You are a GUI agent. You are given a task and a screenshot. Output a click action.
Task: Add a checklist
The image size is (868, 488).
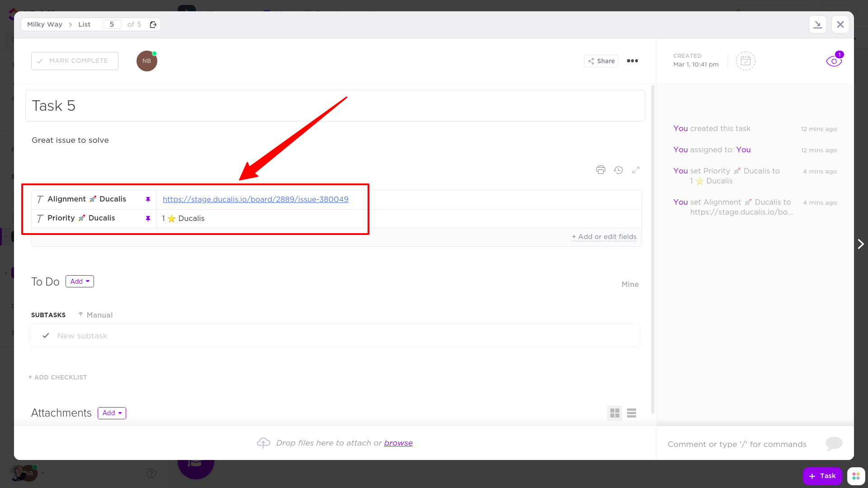point(57,377)
